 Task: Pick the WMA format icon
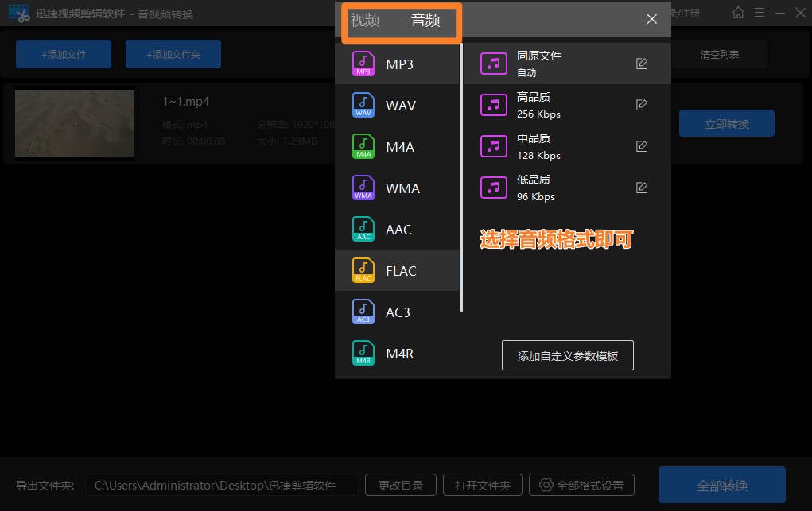point(363,188)
